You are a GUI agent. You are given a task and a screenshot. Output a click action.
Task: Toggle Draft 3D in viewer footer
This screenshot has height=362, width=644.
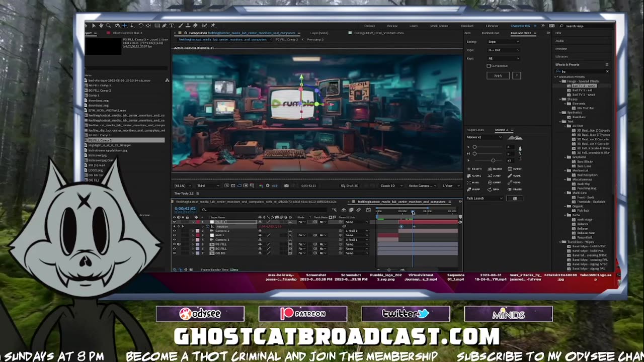(x=350, y=186)
